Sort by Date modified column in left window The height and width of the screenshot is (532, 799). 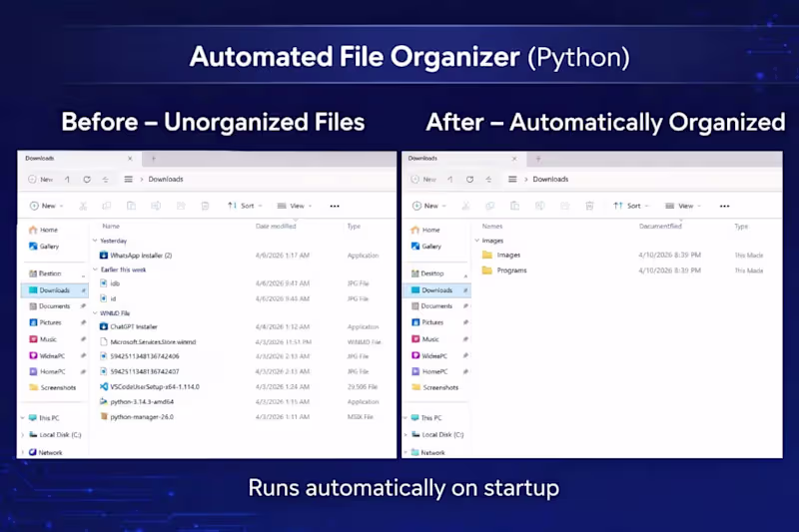click(276, 226)
